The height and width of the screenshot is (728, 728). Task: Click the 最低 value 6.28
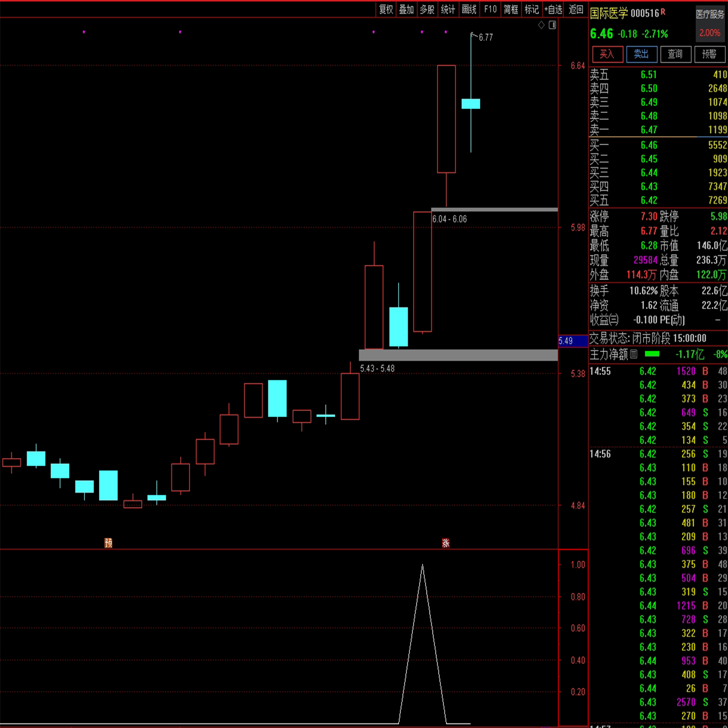point(649,246)
